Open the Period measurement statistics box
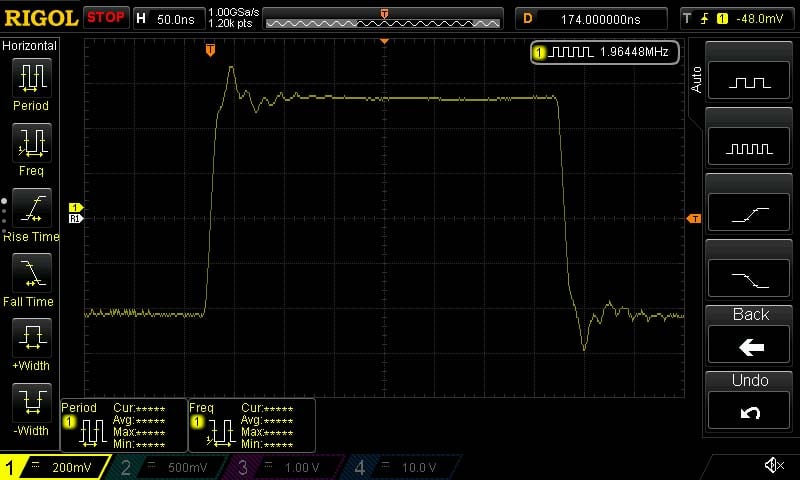The width and height of the screenshot is (800, 480). pos(124,425)
